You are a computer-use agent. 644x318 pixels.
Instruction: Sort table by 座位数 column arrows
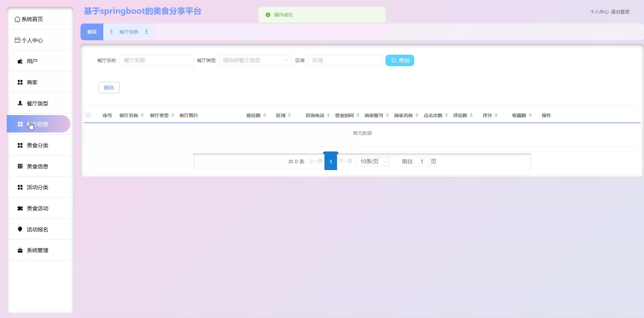pyautogui.click(x=265, y=115)
